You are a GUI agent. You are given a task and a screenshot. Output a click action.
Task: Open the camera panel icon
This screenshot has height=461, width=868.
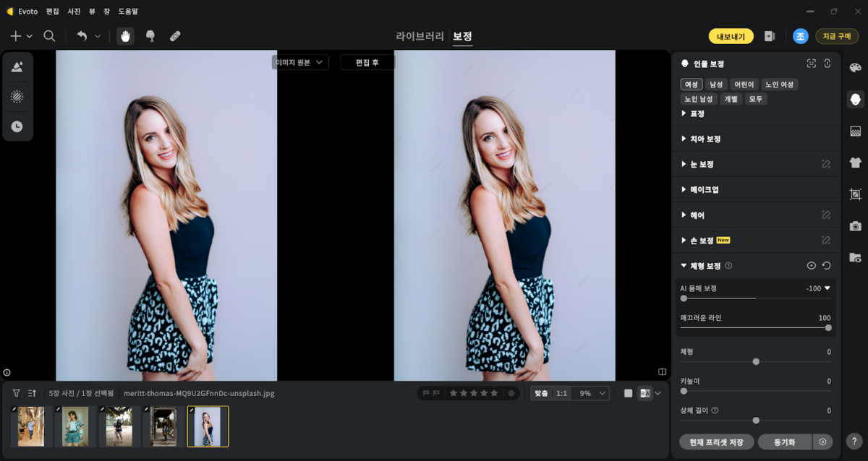856,226
